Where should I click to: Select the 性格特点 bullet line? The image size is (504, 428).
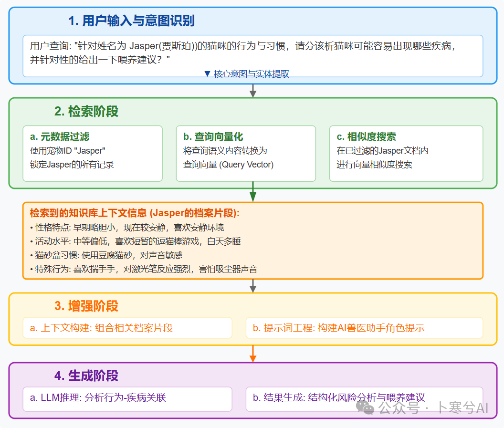click(x=127, y=227)
